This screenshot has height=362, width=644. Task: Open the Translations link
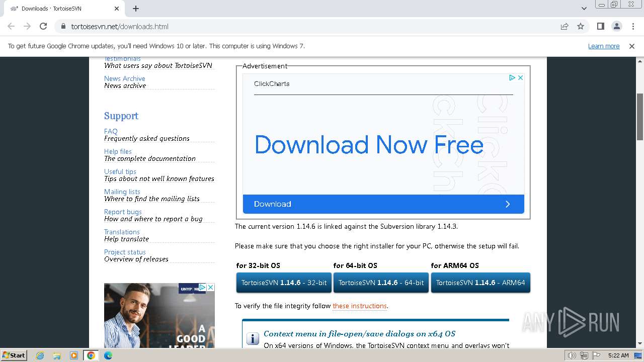[122, 232]
